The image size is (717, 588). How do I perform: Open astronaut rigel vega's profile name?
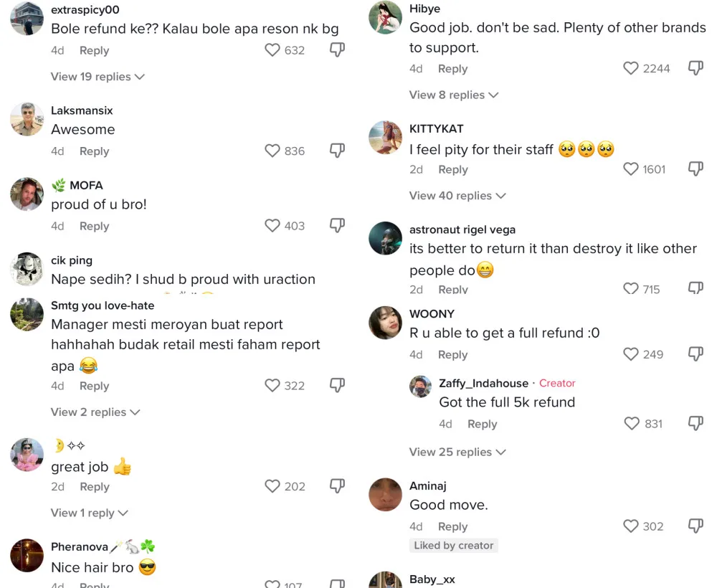point(462,229)
